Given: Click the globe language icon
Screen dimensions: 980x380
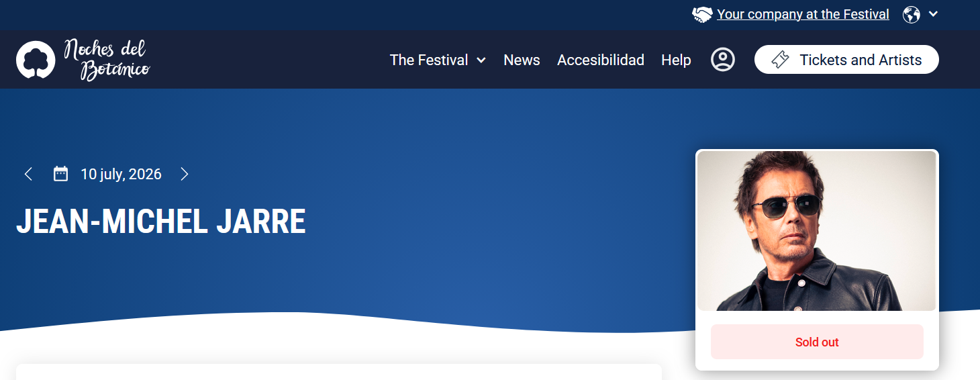Looking at the screenshot, I should (912, 15).
